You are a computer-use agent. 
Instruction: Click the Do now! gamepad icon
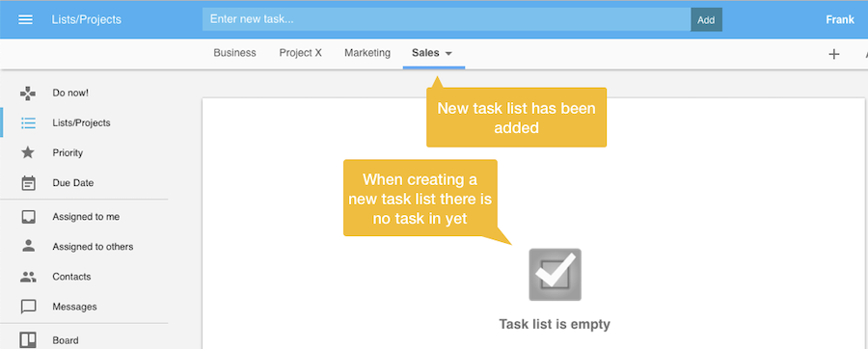28,93
